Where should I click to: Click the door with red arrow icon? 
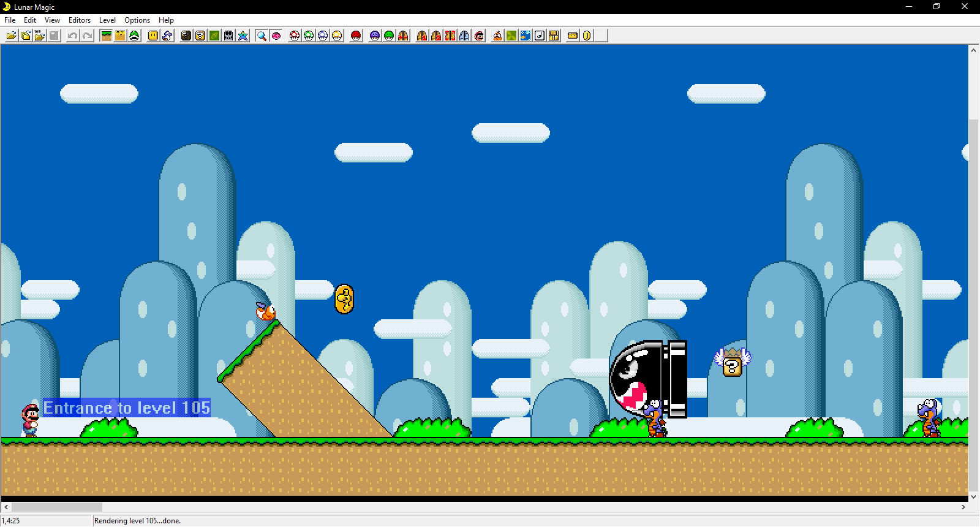(x=403, y=36)
